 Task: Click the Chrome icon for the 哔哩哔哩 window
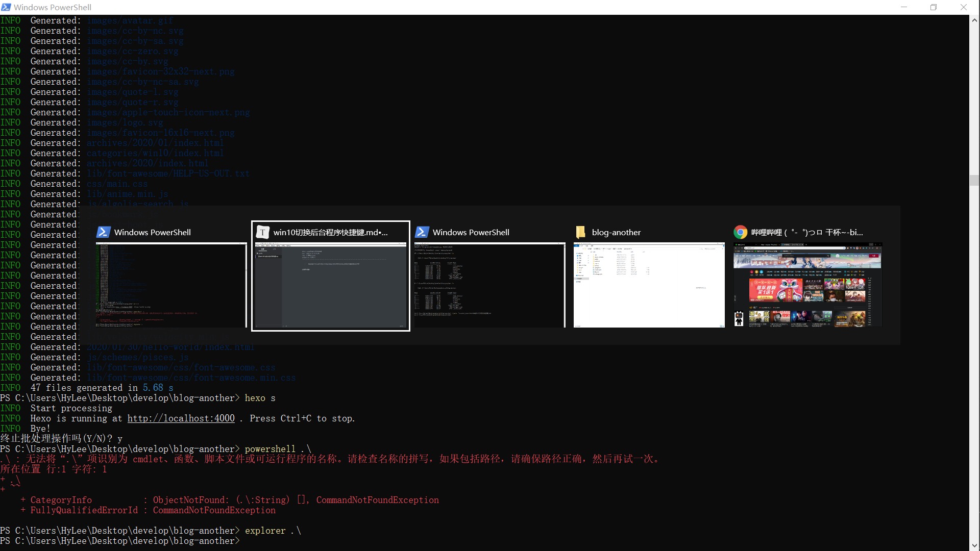[x=740, y=232]
